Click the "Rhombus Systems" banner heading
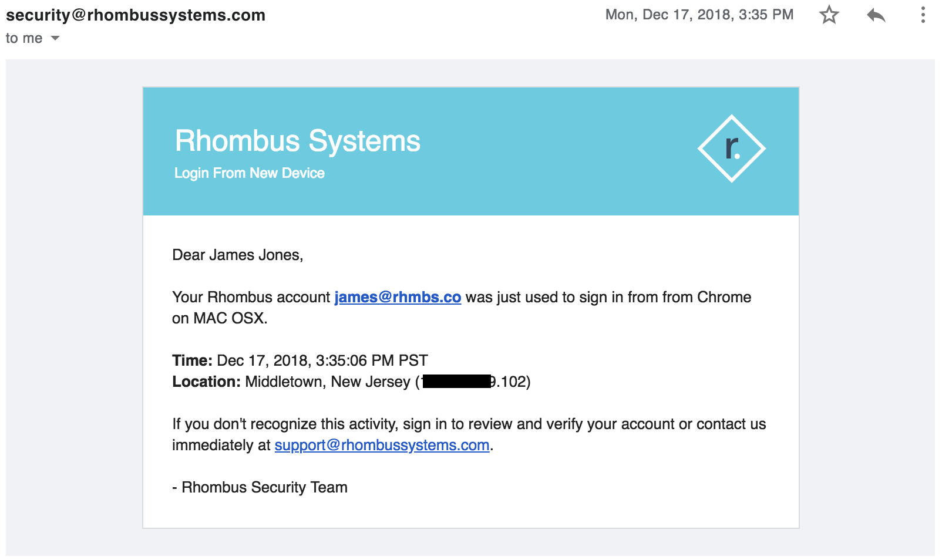 (x=297, y=141)
